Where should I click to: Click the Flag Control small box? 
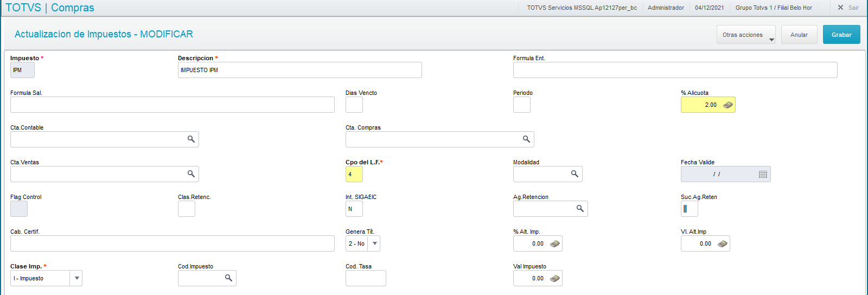pyautogui.click(x=19, y=209)
